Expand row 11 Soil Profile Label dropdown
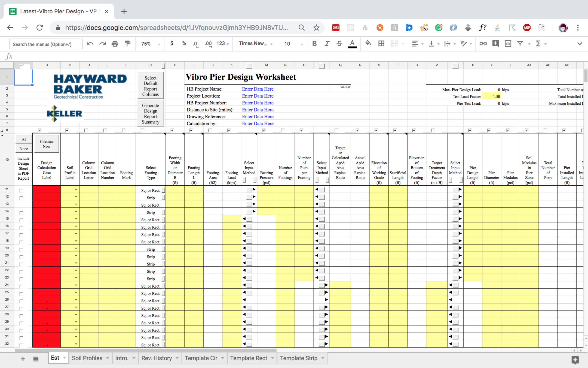Screen dimensions: 588x368 coord(76,189)
